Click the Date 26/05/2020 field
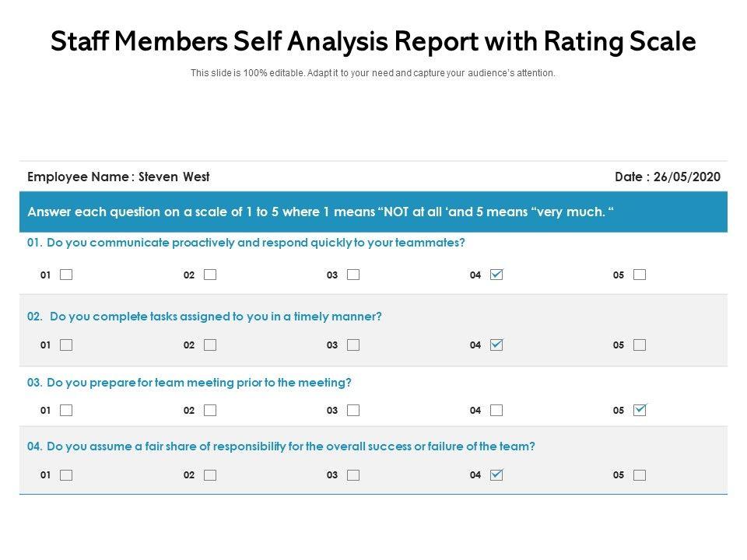This screenshot has width=747, height=560. [667, 177]
